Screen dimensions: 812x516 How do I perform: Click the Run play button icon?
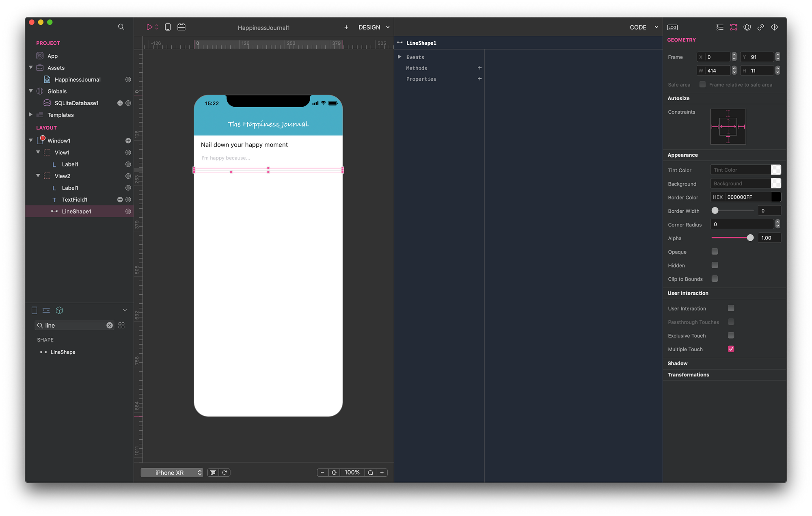point(149,27)
